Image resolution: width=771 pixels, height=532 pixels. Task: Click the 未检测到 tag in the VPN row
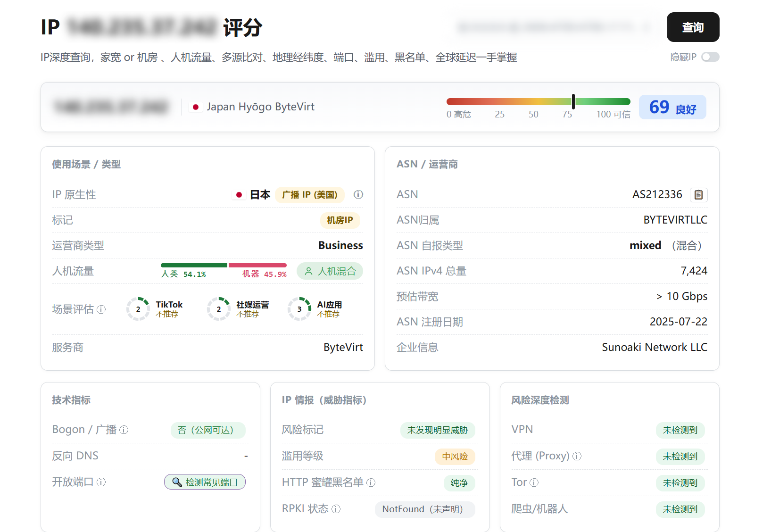680,430
